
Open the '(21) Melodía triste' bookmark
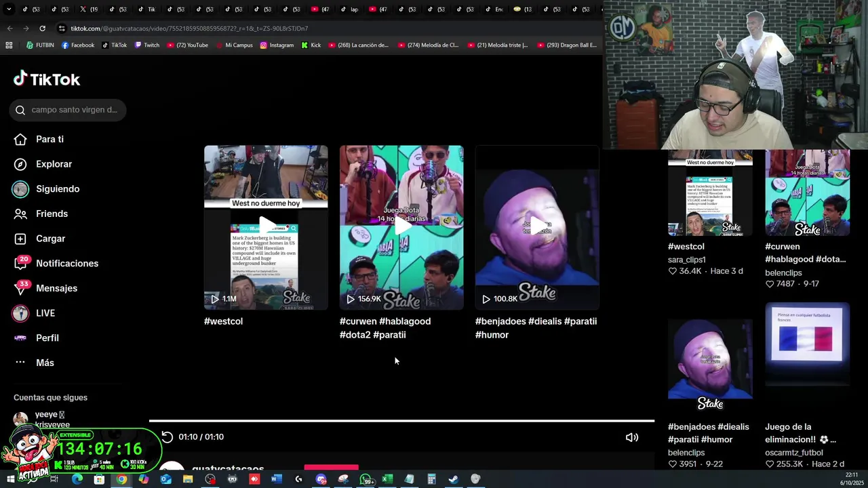pos(498,45)
